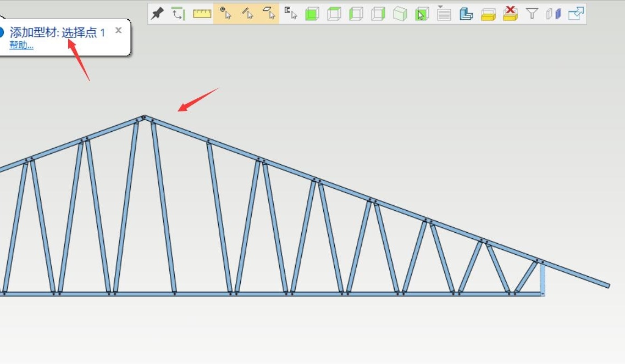Click the green cube icon with cursor
Image resolution: width=625 pixels, height=364 pixels.
(422, 14)
